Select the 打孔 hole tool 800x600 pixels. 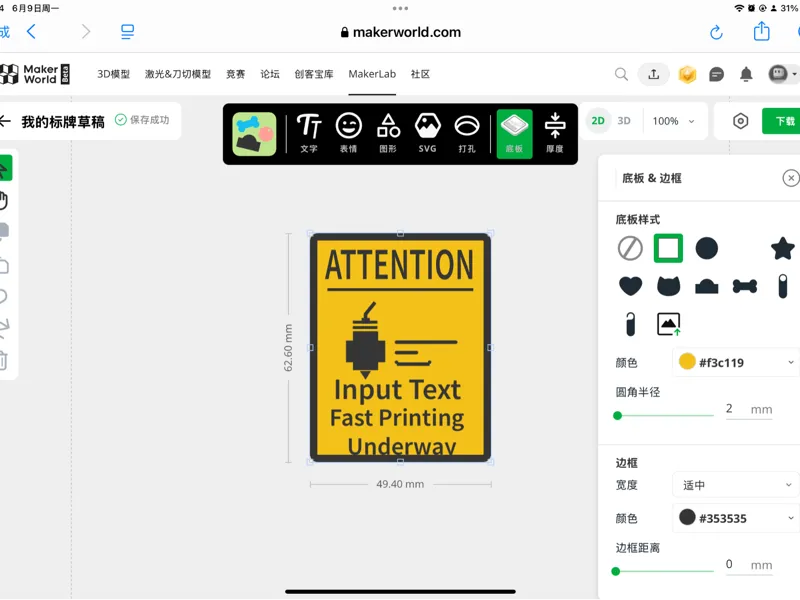pos(467,134)
